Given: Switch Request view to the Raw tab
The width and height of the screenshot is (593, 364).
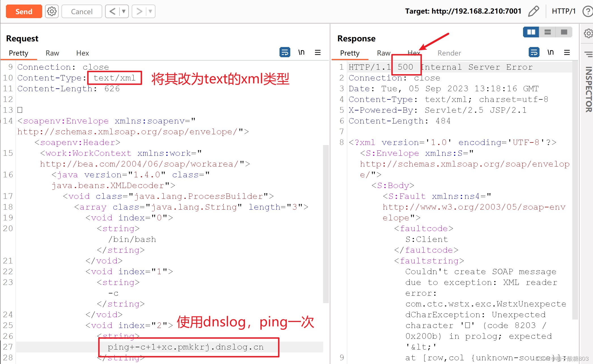Looking at the screenshot, I should [52, 53].
